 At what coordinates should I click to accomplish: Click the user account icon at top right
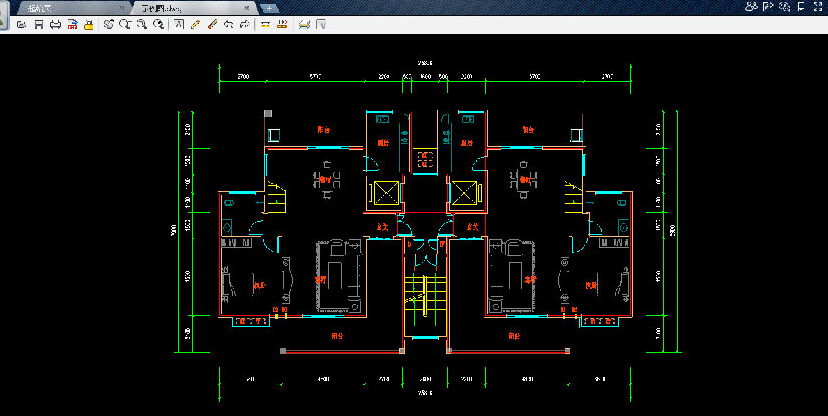[x=751, y=6]
